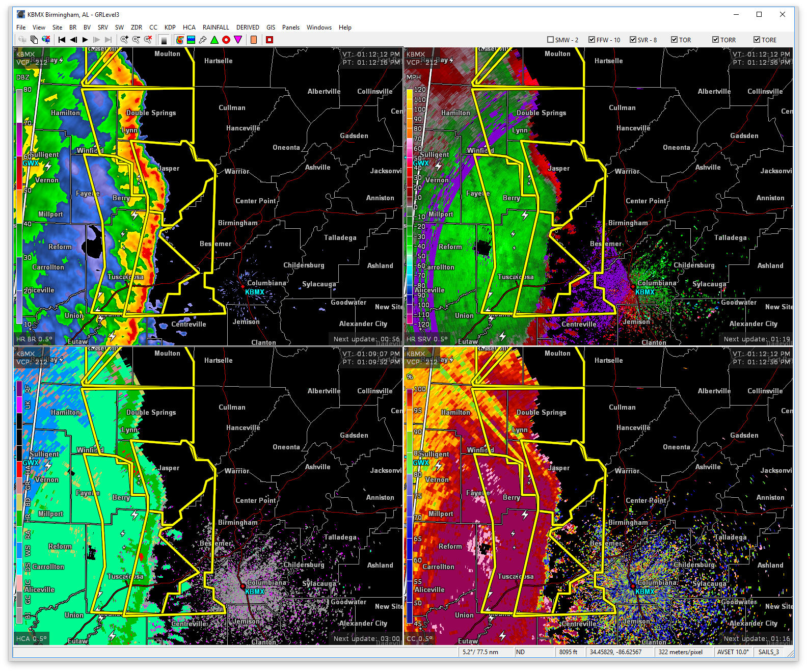This screenshot has width=807, height=672.
Task: Click the GWX radar site label in reflectivity panel
Action: (31, 163)
